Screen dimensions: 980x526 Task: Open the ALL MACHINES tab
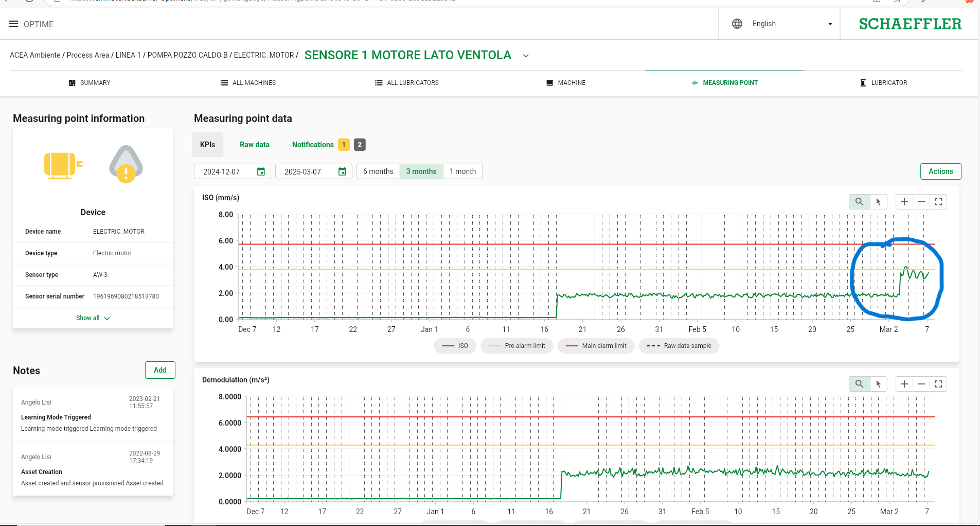click(x=248, y=83)
